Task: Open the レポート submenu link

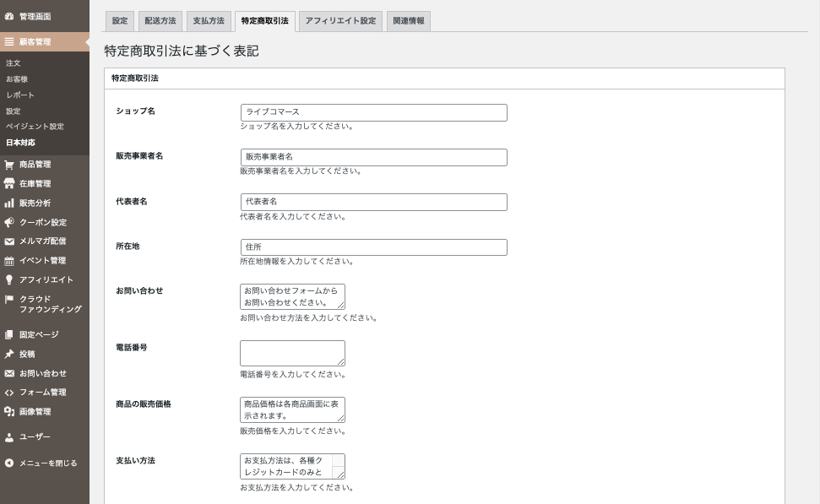Action: [x=20, y=95]
